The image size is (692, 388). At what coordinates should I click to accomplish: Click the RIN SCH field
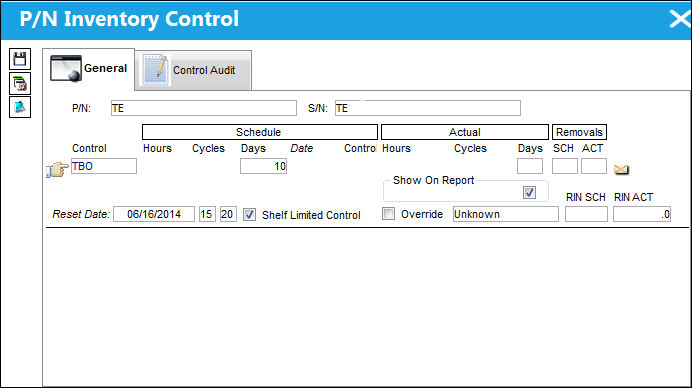tap(586, 214)
